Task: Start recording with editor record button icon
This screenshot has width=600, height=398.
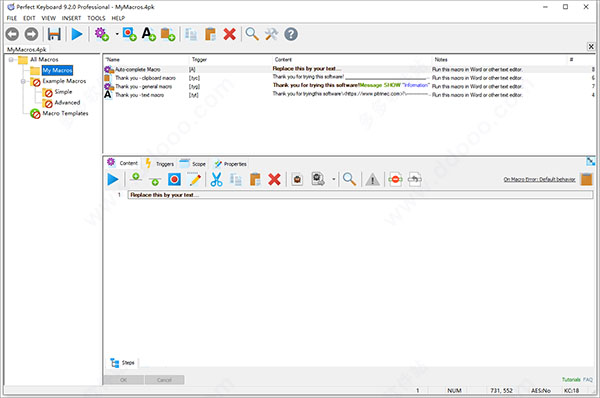Action: (x=174, y=179)
